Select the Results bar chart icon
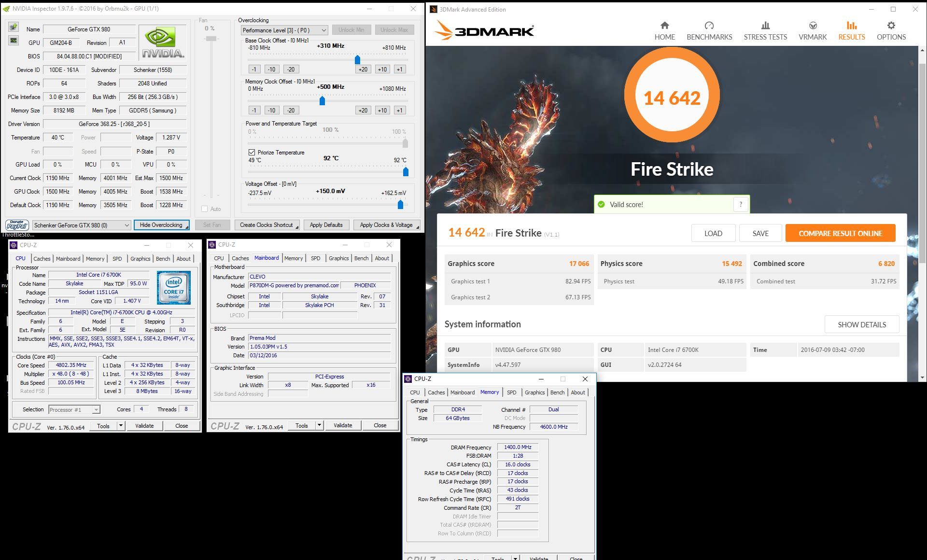 coord(852,26)
